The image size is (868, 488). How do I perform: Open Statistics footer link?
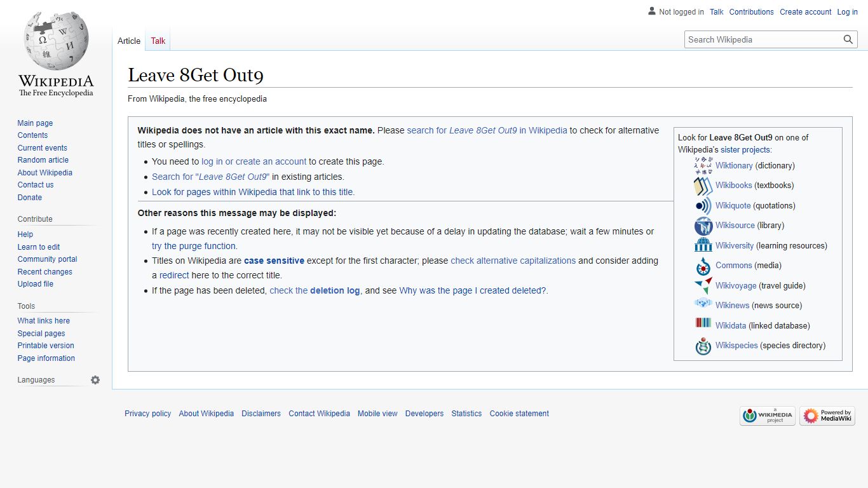pyautogui.click(x=466, y=414)
